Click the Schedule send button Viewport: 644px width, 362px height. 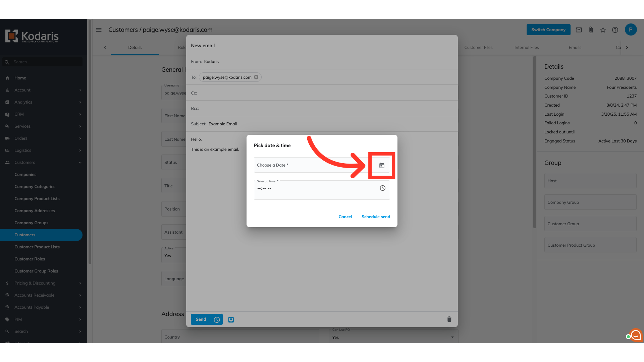[x=376, y=217]
